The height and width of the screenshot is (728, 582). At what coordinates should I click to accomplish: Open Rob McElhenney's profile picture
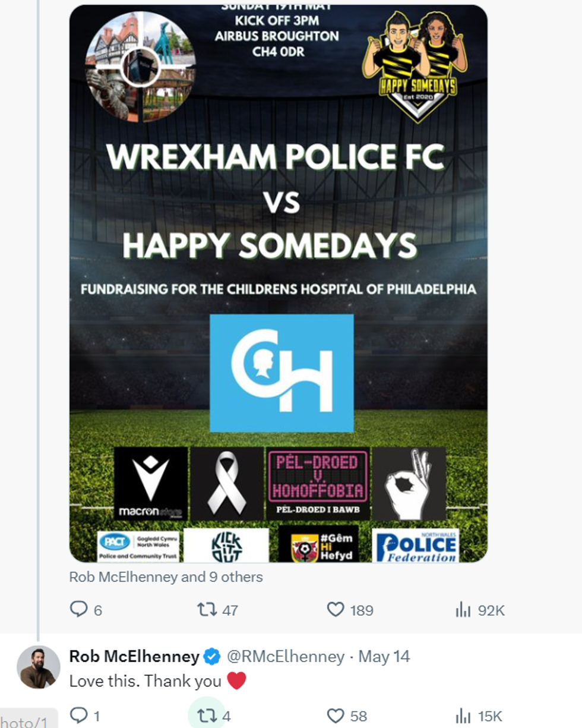[x=39, y=667]
